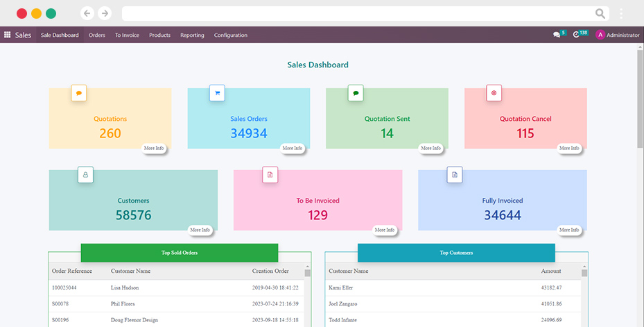The height and width of the screenshot is (327, 644).
Task: Click More Info on Fully Invoiced card
Action: pos(569,230)
